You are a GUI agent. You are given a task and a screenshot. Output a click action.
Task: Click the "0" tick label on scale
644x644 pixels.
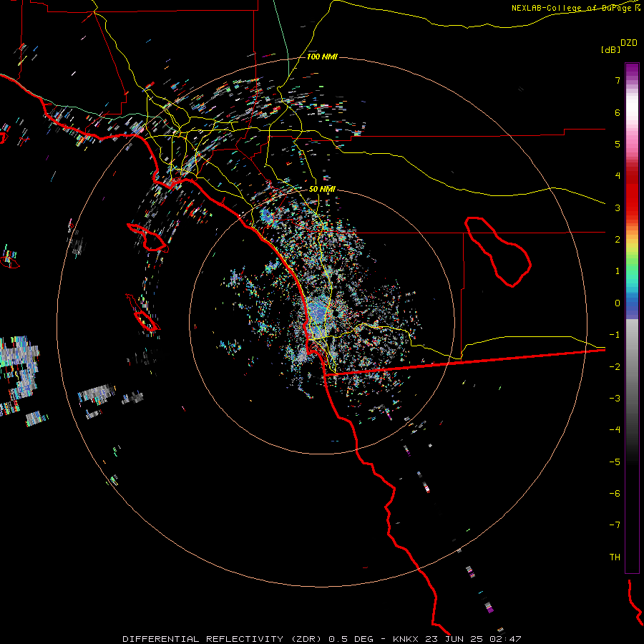point(618,303)
